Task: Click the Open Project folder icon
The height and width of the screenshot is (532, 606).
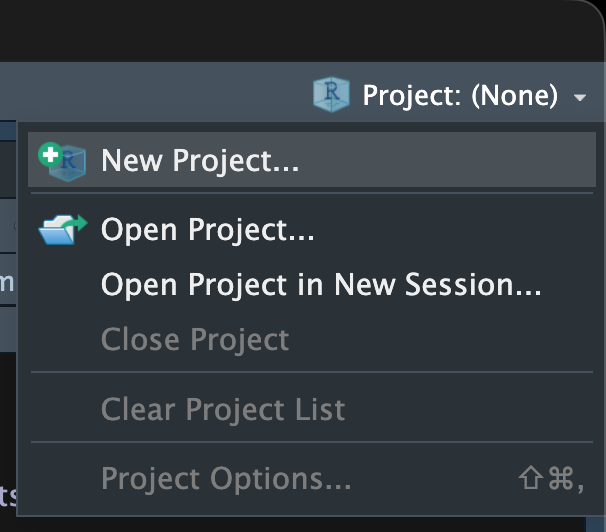Action: [x=61, y=230]
